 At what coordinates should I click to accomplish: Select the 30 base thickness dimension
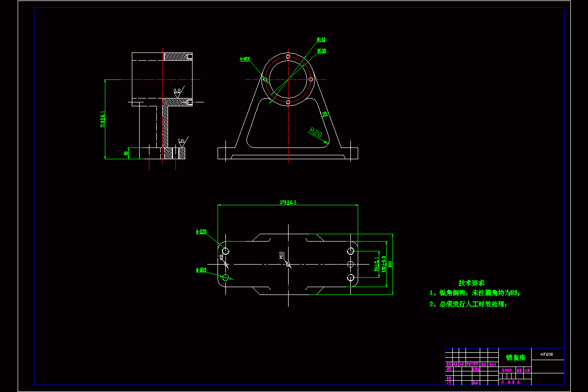[x=126, y=153]
